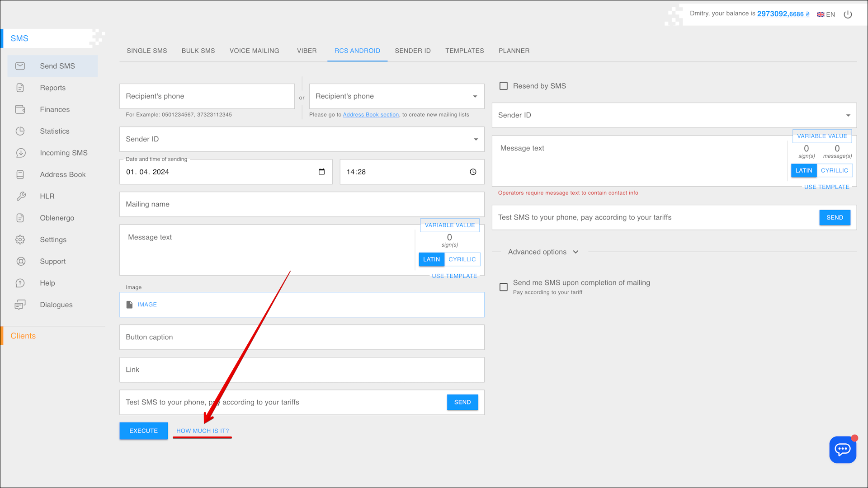Open the live chat bubble widget
The height and width of the screenshot is (488, 868).
(842, 449)
